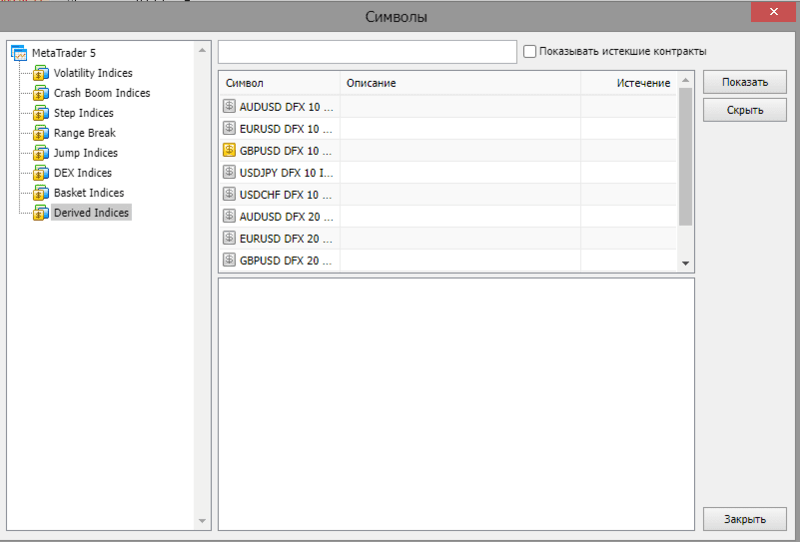
Task: Select the 'GBPUSD DFX 20' symbol row
Action: pyautogui.click(x=448, y=260)
